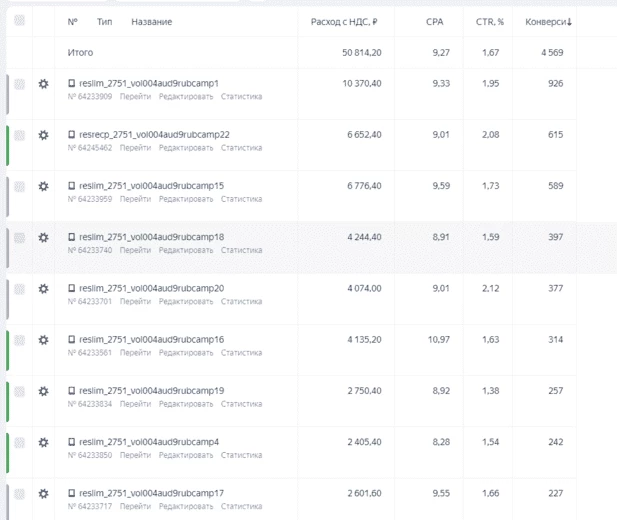
Task: Open settings gear for reslim camp1 campaign
Action: (x=43, y=83)
